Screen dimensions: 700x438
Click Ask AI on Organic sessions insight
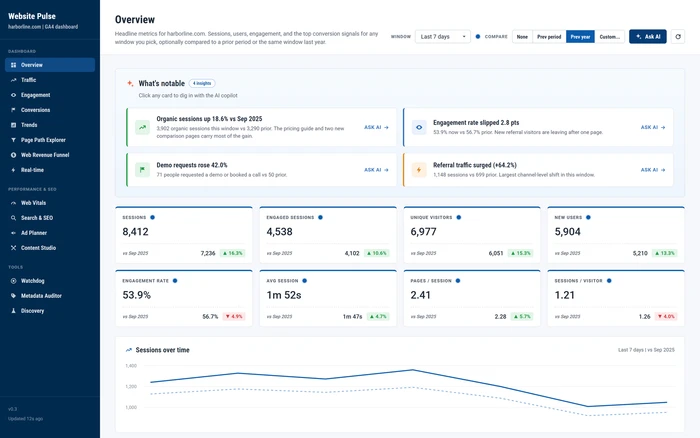376,127
